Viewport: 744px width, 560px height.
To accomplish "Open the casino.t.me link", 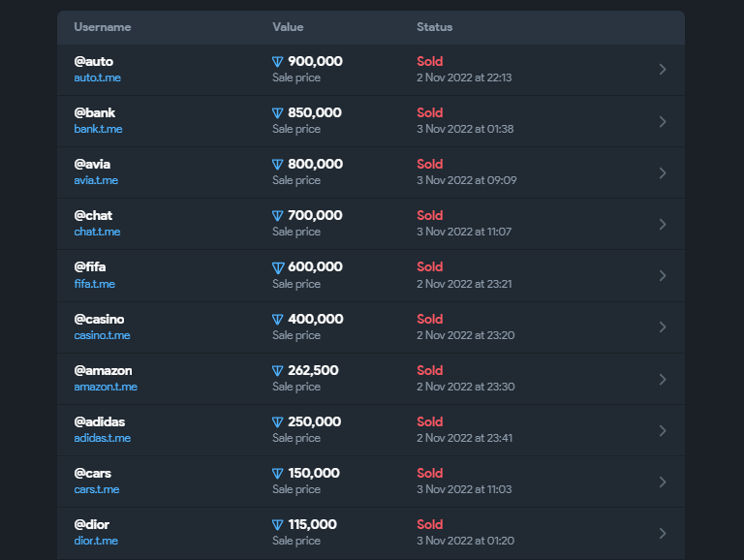I will pyautogui.click(x=102, y=335).
